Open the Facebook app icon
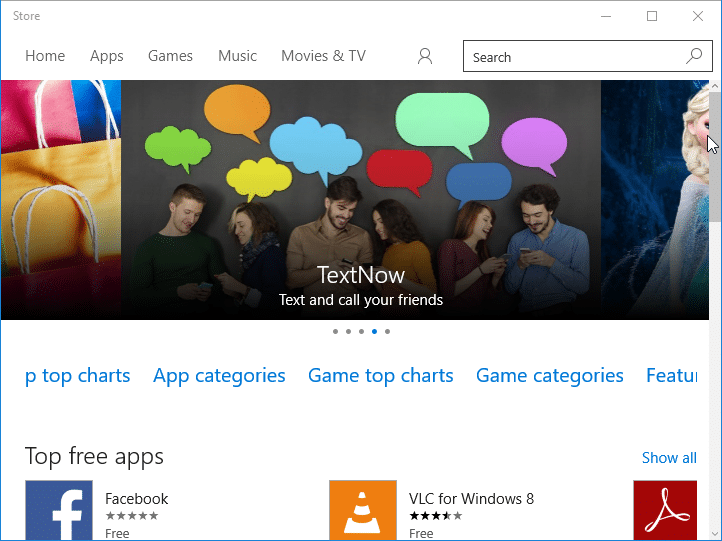This screenshot has height=541, width=722. (59, 510)
